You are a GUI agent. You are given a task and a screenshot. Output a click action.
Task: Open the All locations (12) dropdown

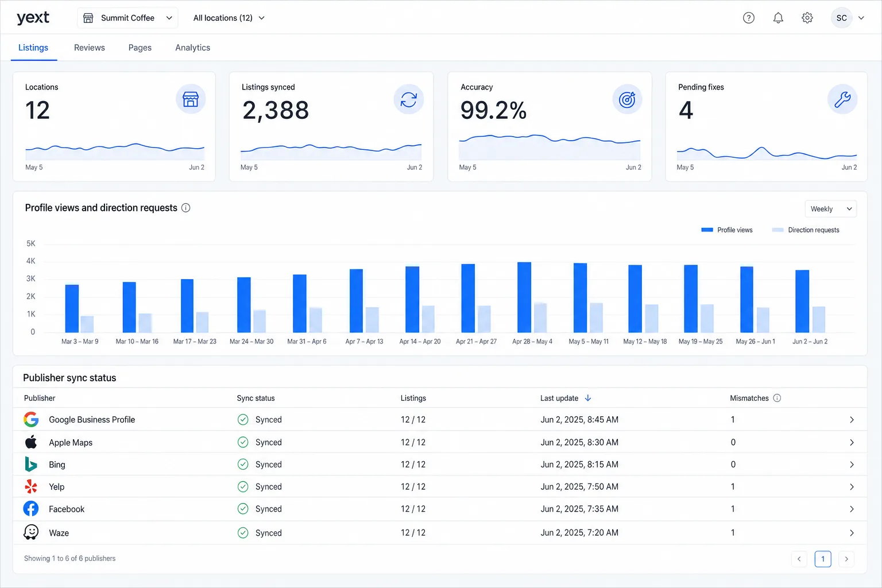pyautogui.click(x=229, y=18)
